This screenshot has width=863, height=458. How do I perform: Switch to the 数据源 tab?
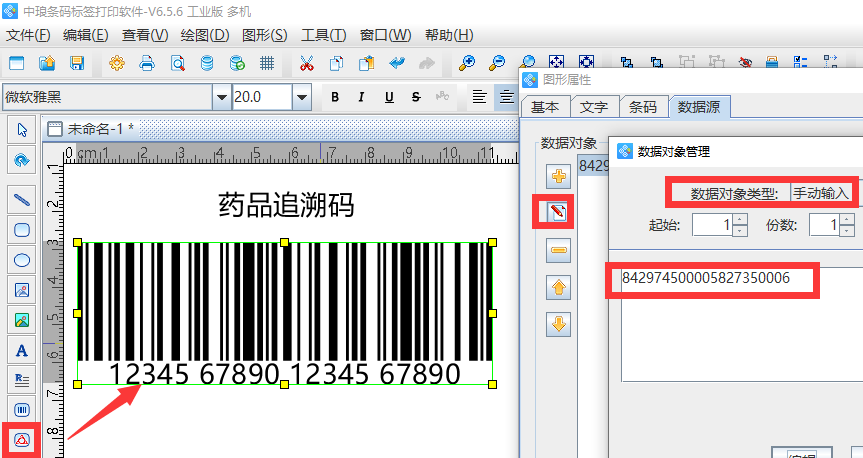point(699,107)
